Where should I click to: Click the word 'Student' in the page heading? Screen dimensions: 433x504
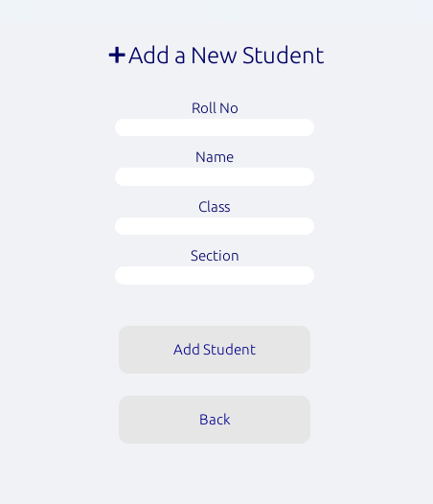pos(284,56)
